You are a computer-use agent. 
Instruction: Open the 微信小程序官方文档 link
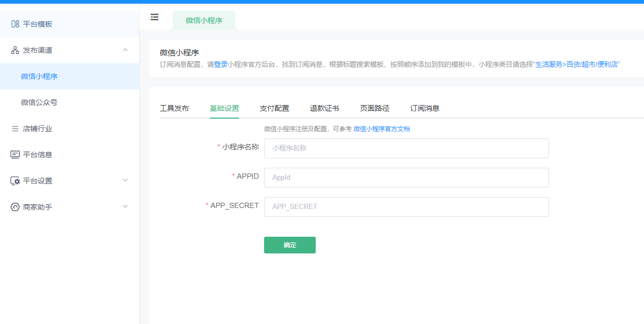tap(381, 129)
